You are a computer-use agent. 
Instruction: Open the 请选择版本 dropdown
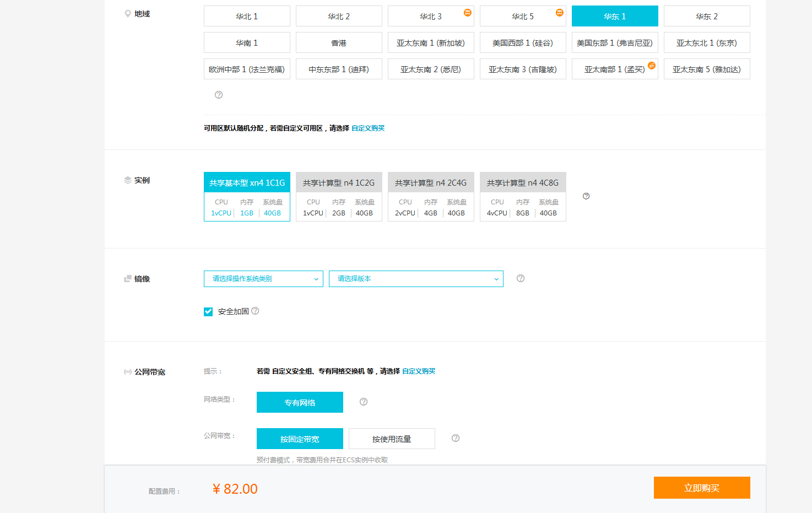click(416, 279)
